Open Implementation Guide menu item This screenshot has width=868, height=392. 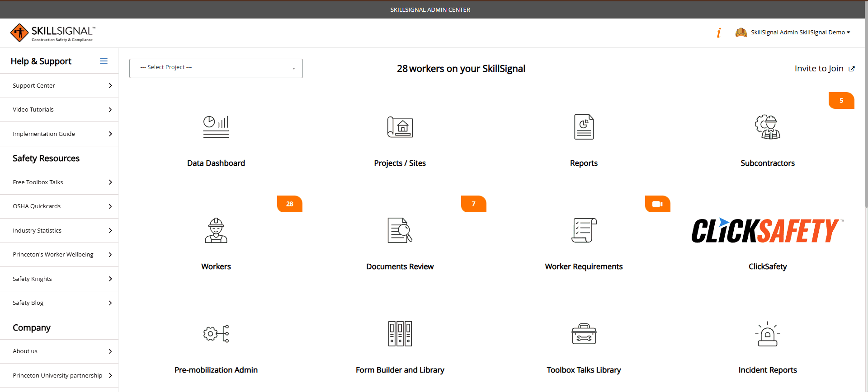[59, 134]
